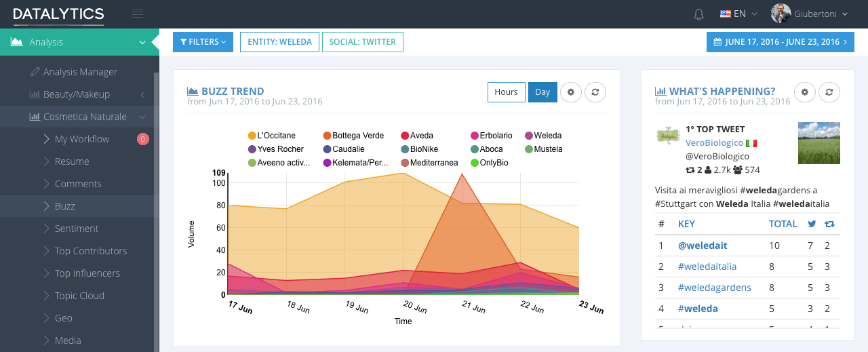This screenshot has height=352, width=868.
Task: Click the Buzz Trend chart title icon
Action: coord(193,92)
